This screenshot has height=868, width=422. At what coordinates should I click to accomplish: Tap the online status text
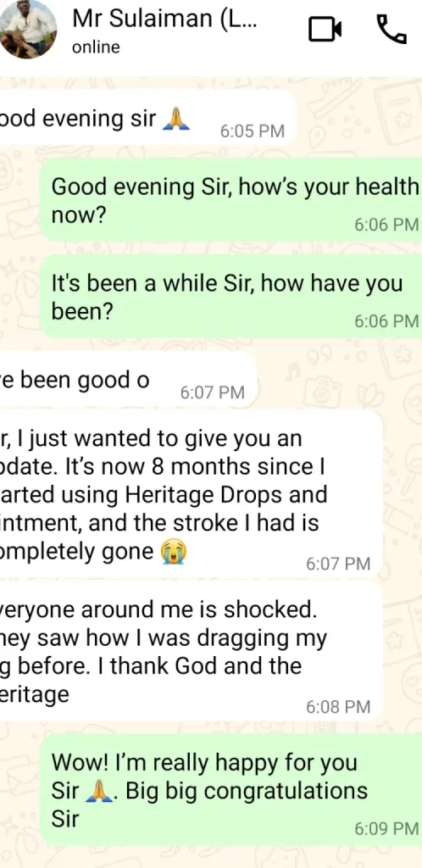click(96, 47)
